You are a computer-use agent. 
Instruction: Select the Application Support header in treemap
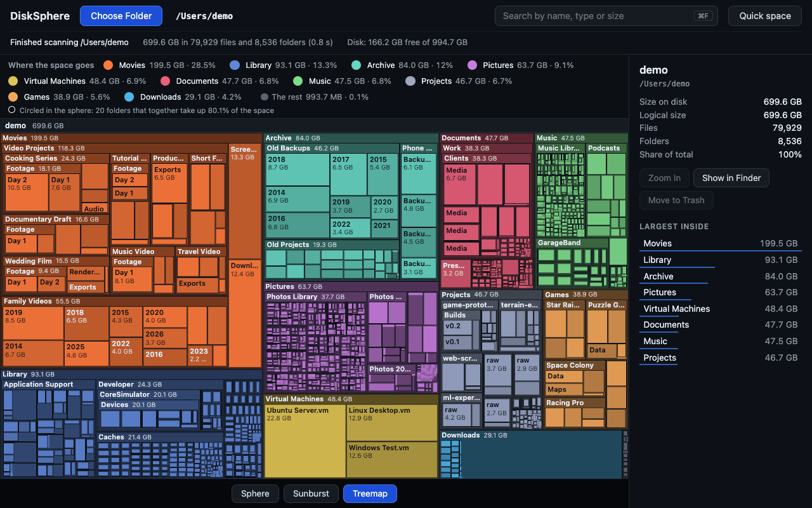(49, 384)
